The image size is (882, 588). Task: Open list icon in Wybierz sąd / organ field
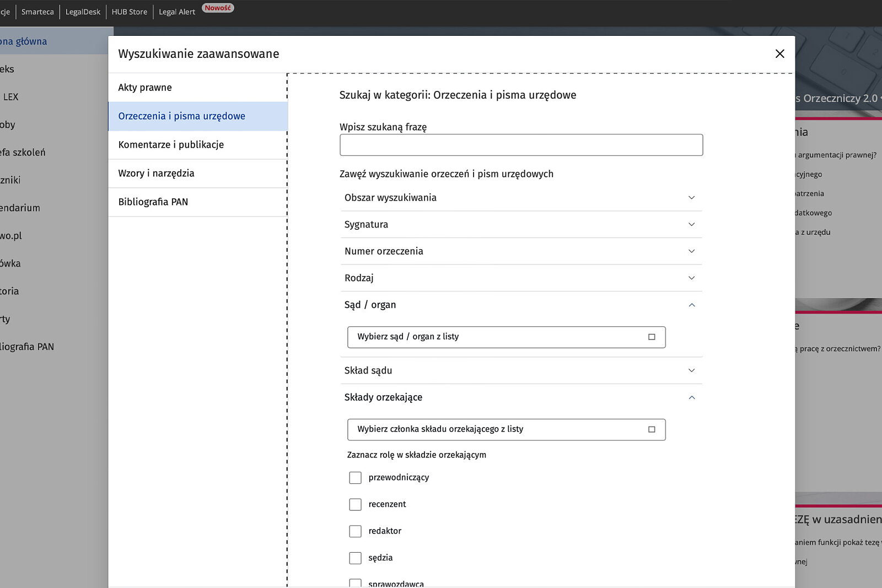tap(652, 337)
